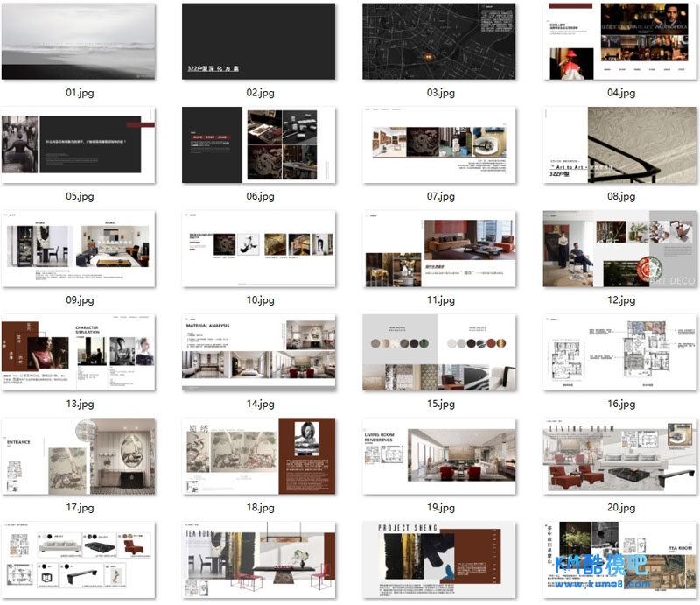Viewport: 700px width, 605px height.
Task: Open the 08.jpg textured wall thumbnail
Action: pos(620,145)
